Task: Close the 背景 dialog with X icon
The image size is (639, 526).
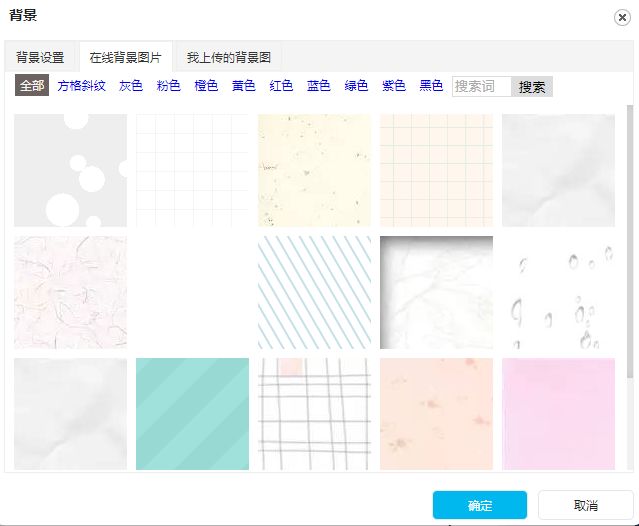Action: tap(622, 18)
